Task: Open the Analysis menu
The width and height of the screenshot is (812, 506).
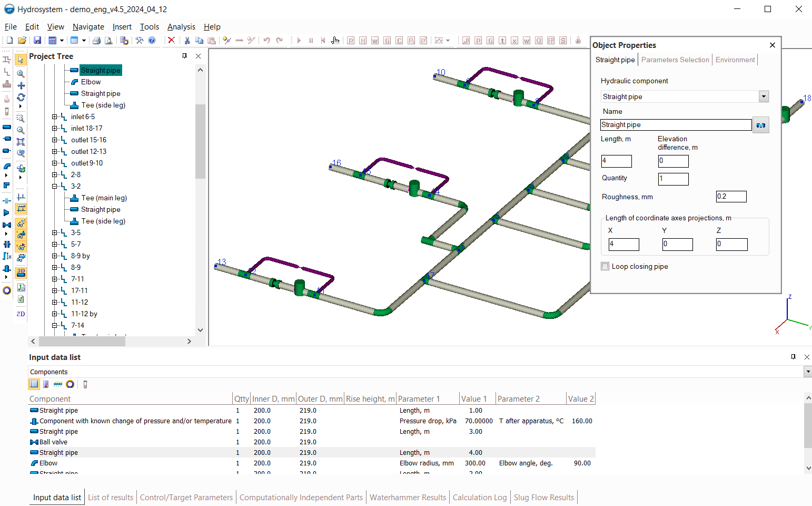Action: coord(181,27)
